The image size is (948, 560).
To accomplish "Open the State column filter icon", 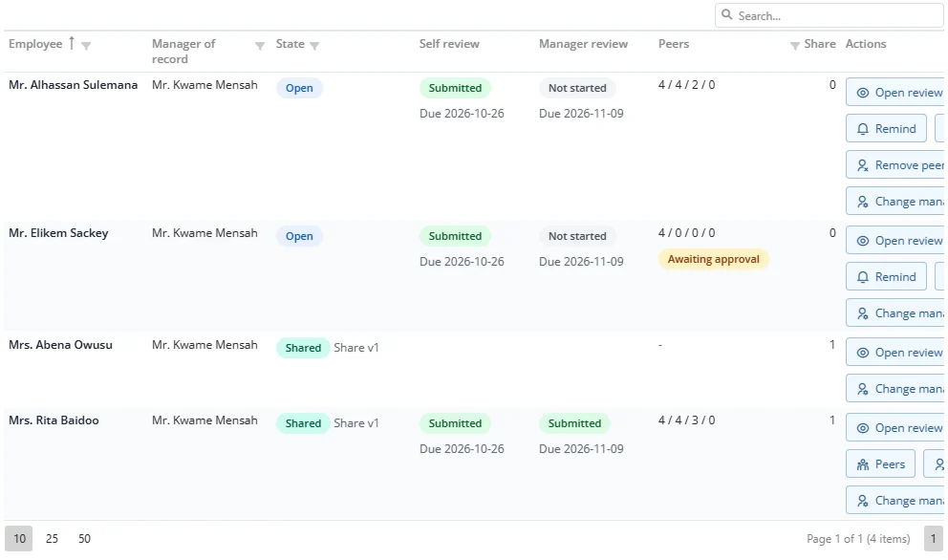I will click(314, 45).
